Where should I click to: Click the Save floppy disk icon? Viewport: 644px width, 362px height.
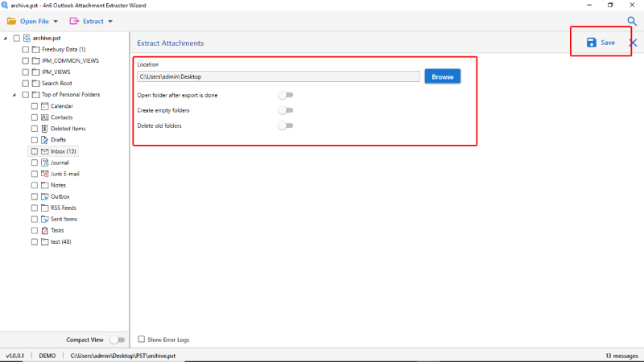tap(591, 43)
